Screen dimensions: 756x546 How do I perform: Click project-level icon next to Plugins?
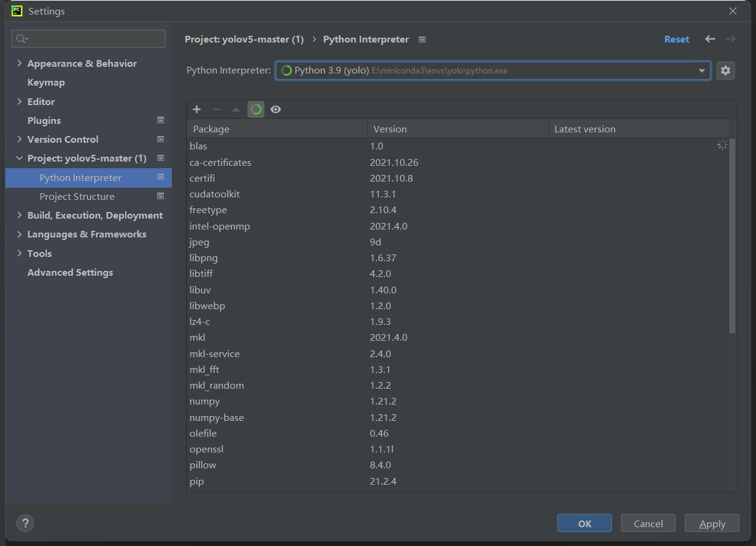160,120
